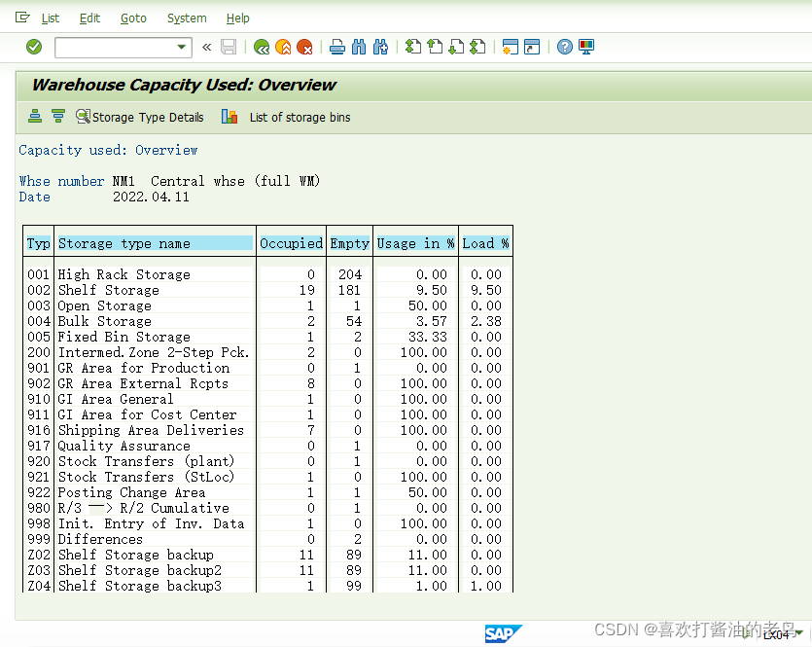The image size is (812, 647).
Task: Open a new session with the Create Session icon
Action: coord(510,46)
